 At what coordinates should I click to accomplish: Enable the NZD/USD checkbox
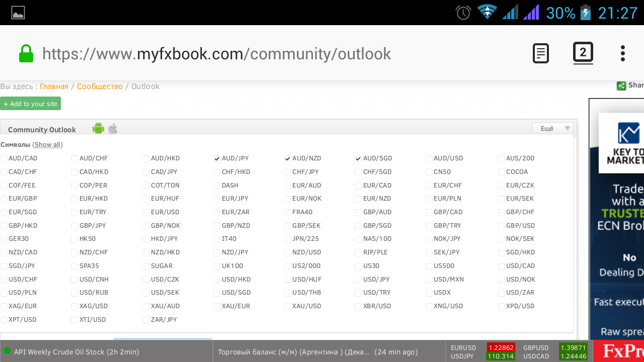click(x=288, y=253)
